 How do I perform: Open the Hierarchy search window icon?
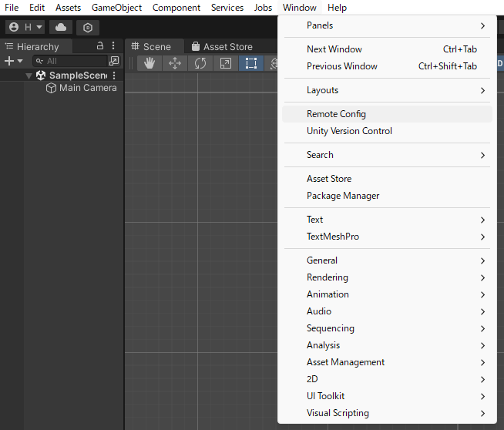point(114,61)
